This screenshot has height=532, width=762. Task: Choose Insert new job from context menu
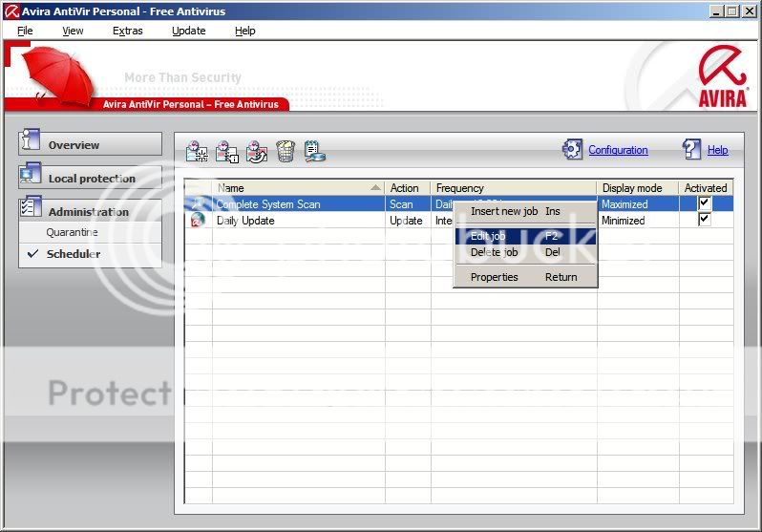tap(525, 211)
